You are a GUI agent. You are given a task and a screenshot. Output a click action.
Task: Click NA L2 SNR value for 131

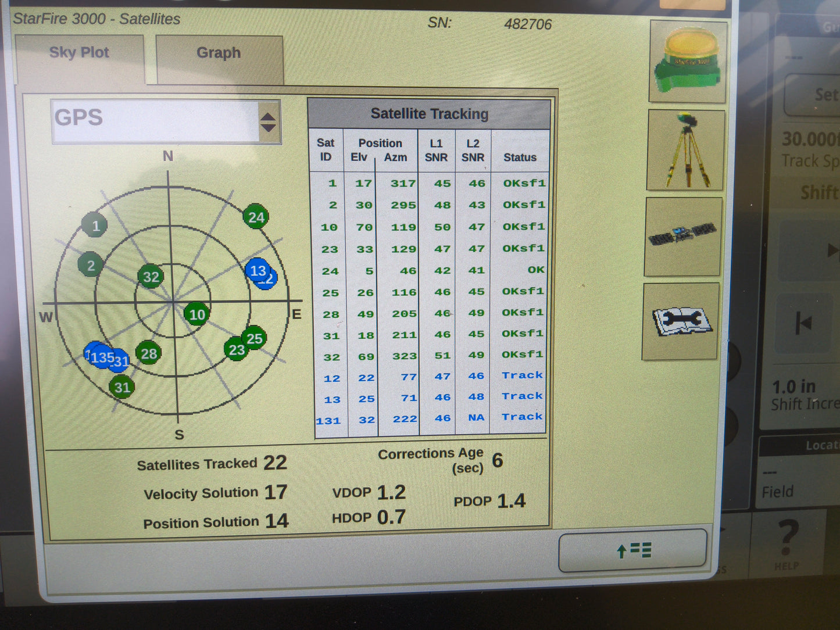476,417
